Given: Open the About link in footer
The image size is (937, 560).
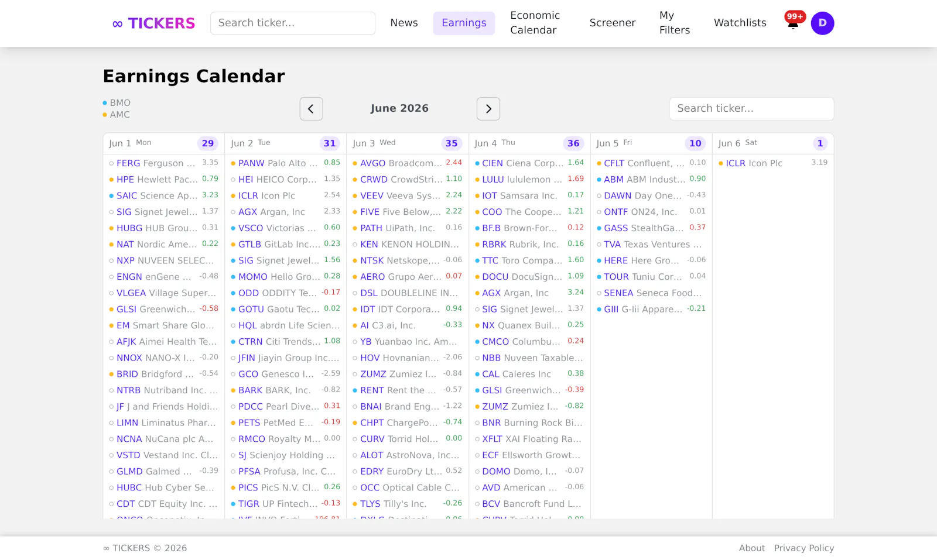Looking at the screenshot, I should pyautogui.click(x=752, y=548).
